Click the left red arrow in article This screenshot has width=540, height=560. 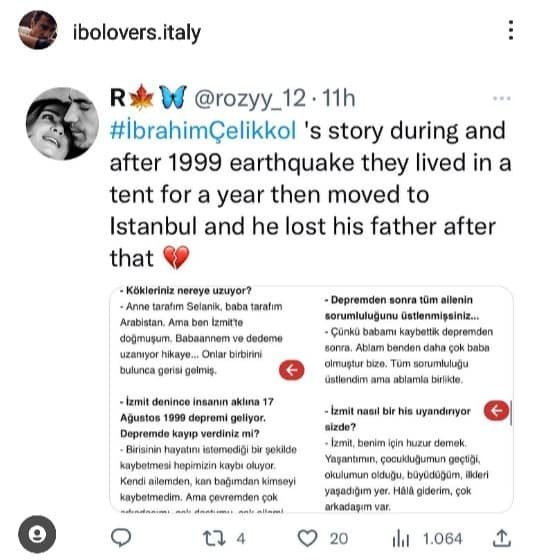click(x=291, y=370)
